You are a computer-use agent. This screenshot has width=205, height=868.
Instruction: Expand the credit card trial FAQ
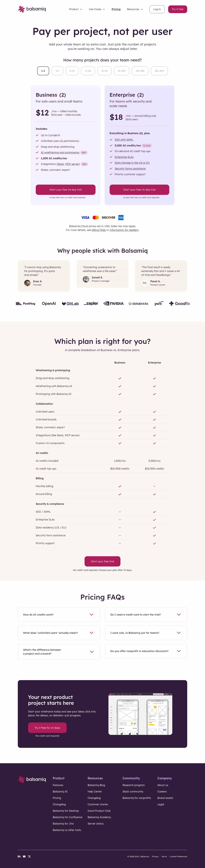(x=146, y=615)
